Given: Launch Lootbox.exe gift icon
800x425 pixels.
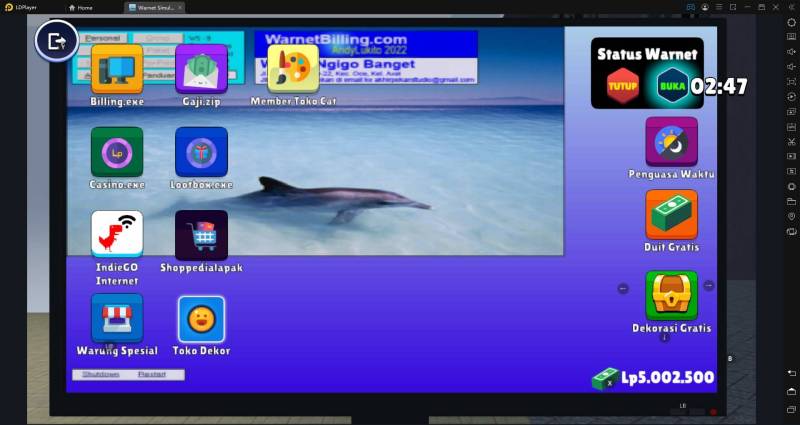Looking at the screenshot, I should [x=201, y=152].
